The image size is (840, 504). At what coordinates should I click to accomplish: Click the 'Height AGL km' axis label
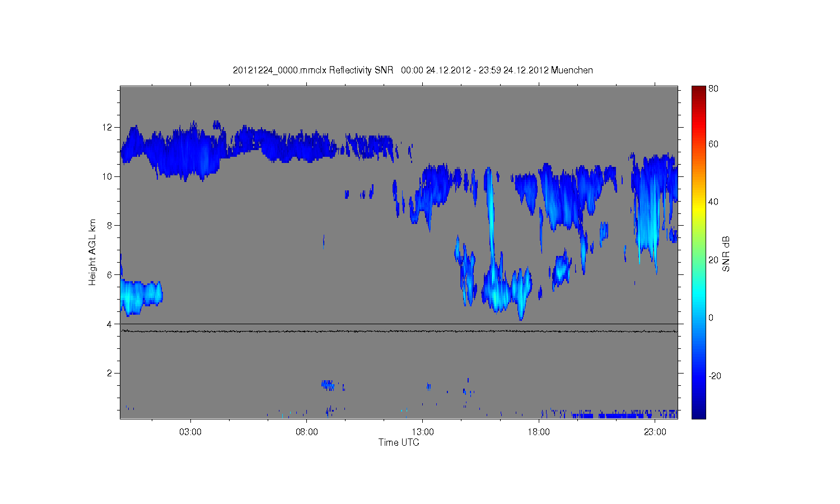coord(92,252)
